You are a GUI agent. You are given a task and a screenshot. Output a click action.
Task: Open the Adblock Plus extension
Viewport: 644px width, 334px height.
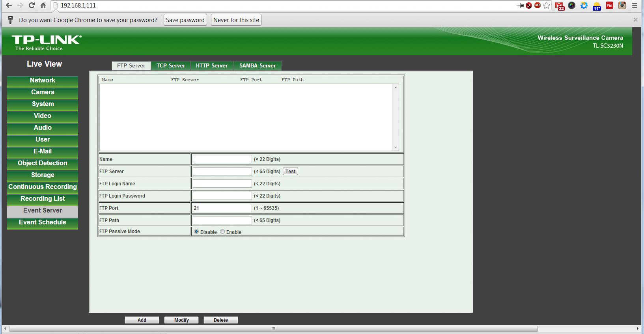click(x=537, y=6)
